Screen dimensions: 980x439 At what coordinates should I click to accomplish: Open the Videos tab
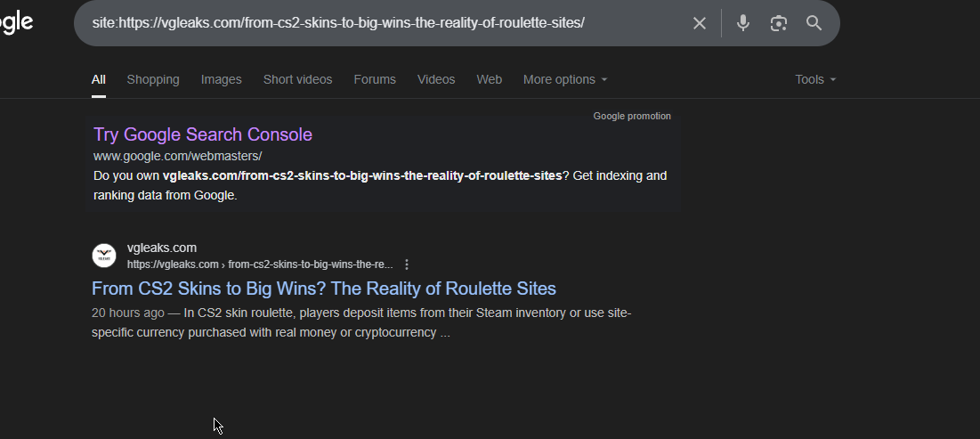[x=436, y=79]
